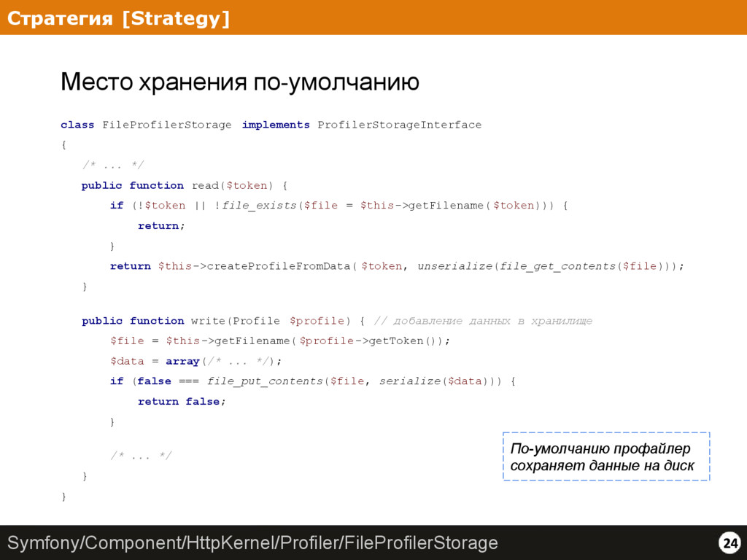Click the '$data = array' assignment line
747x560 pixels.
tap(196, 362)
